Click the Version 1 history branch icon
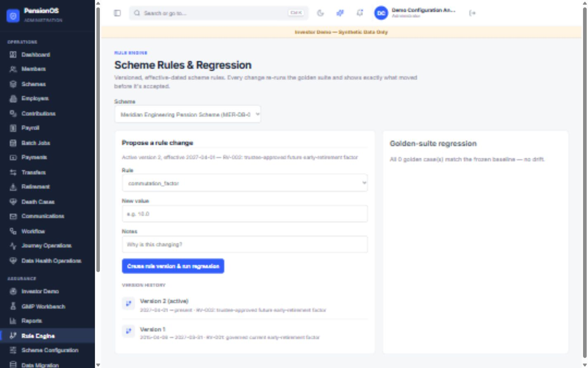Image resolution: width=588 pixels, height=368 pixels. [128, 331]
